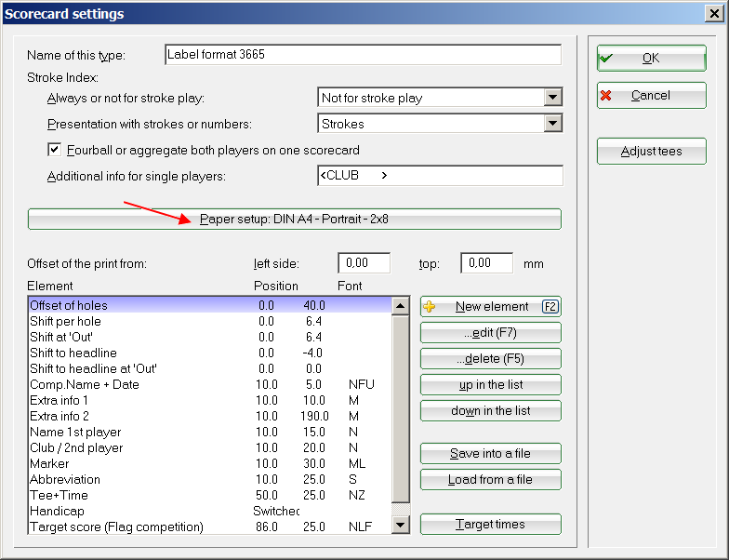This screenshot has width=729, height=560.
Task: Click Adjust tees button
Action: point(651,152)
